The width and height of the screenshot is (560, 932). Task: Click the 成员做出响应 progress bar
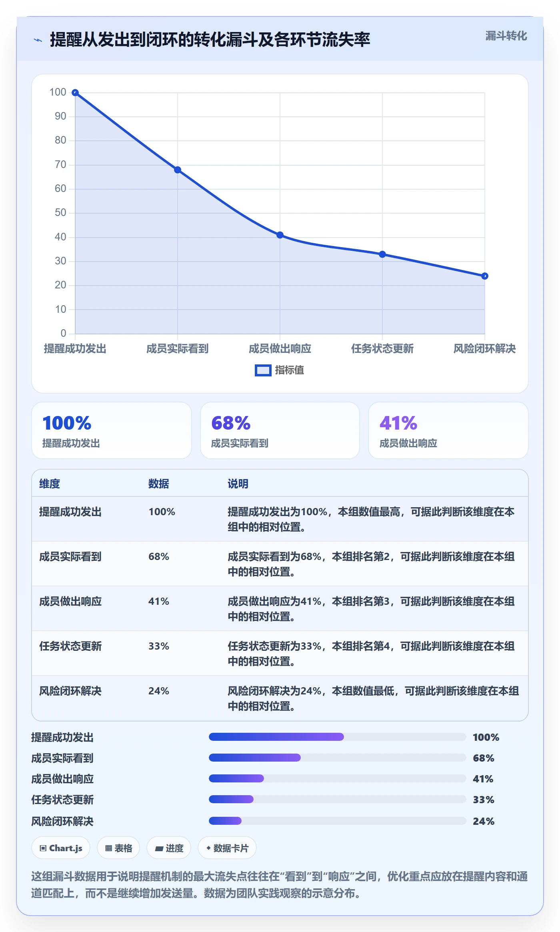[x=338, y=778]
